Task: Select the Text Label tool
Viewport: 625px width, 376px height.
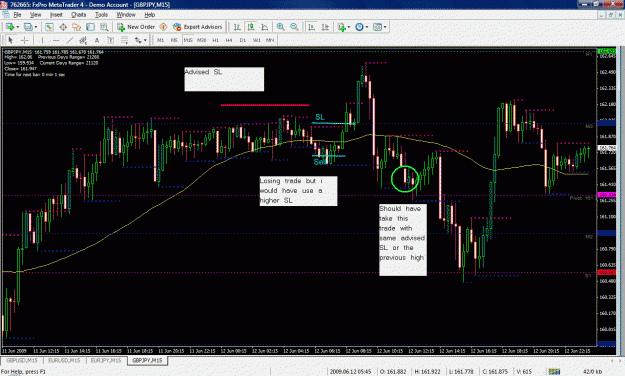Action: coord(110,40)
